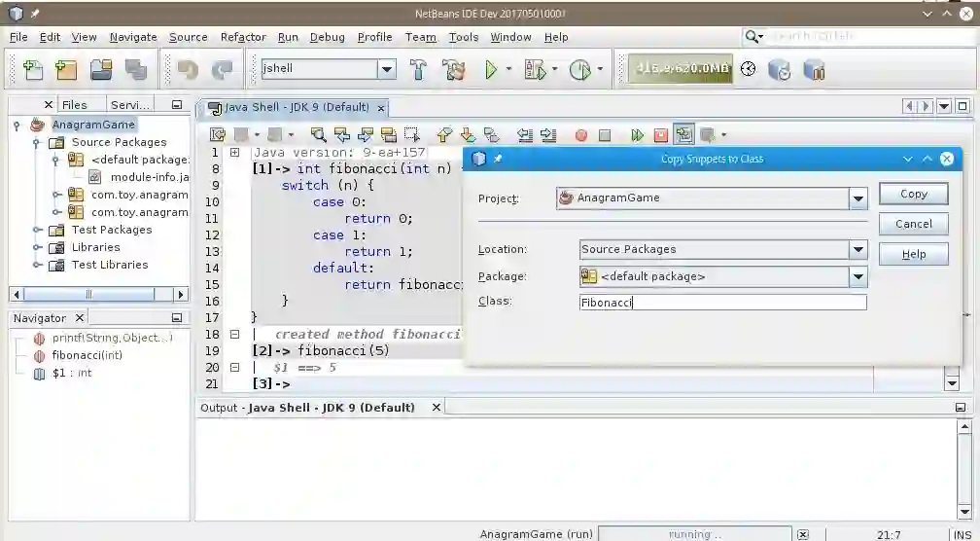The height and width of the screenshot is (541, 980).
Task: Click the Find Selection magnifier icon in editor toolbar
Action: (318, 134)
